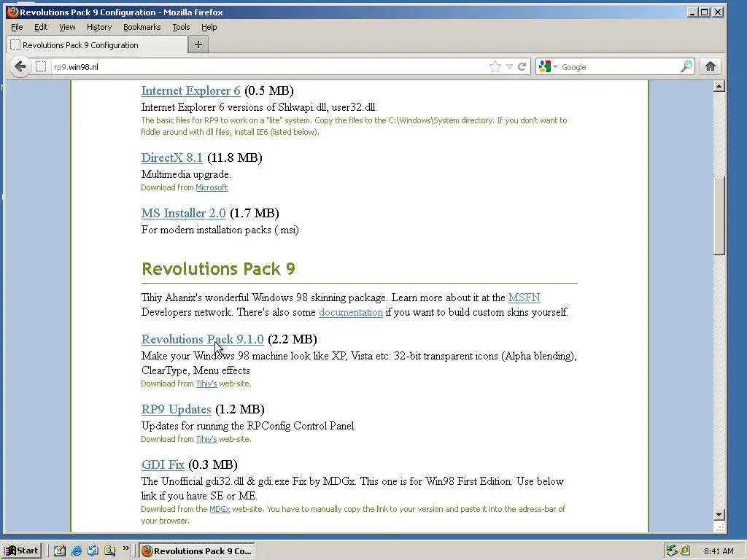Image resolution: width=747 pixels, height=560 pixels.
Task: Open the Microsoft link under DirectX
Action: pos(212,187)
